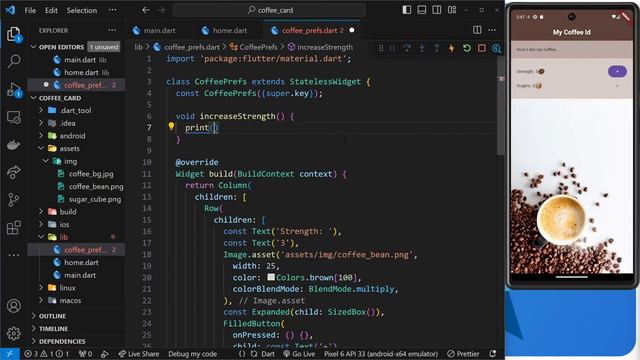Viewport: 640px width, 360px height.
Task: Click Prettier in the status bar
Action: click(463, 354)
